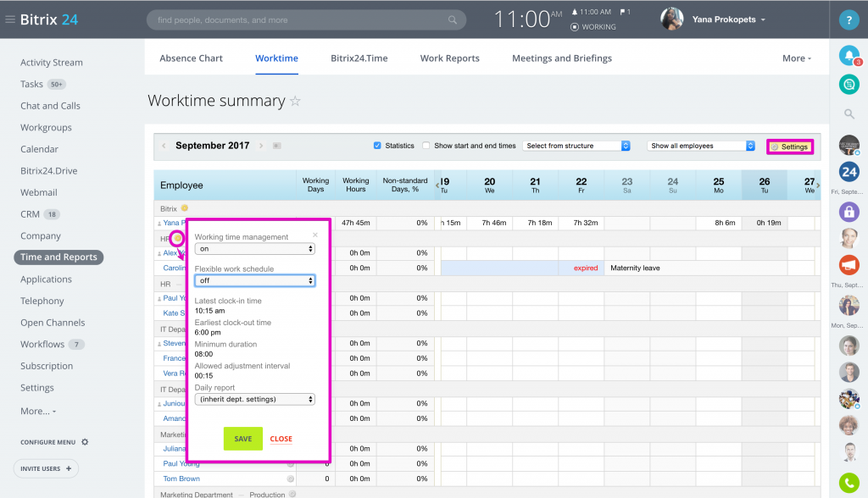The width and height of the screenshot is (868, 498).
Task: Open the orange announcement icon in right sidebar
Action: click(x=849, y=264)
